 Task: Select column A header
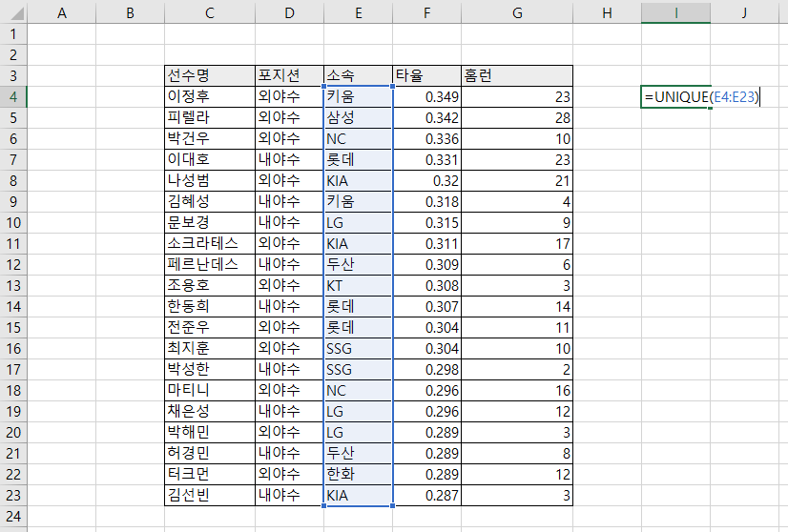point(61,12)
